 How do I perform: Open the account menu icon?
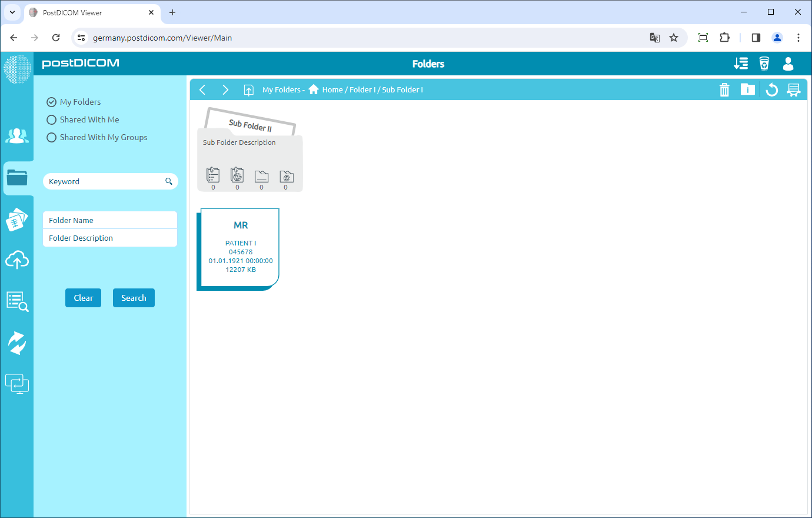tap(788, 65)
